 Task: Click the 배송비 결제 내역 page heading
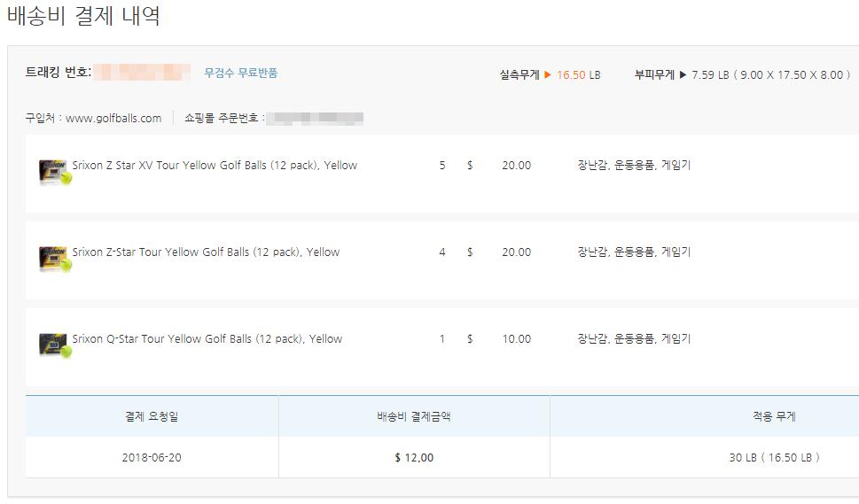(83, 16)
